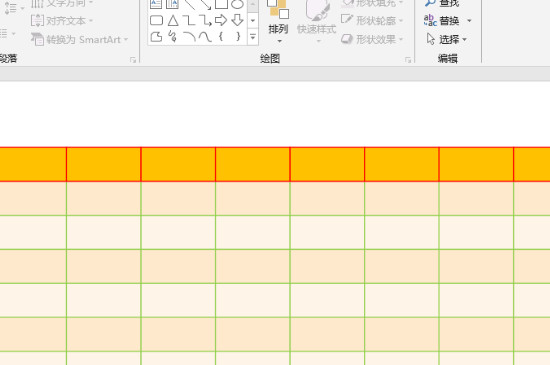The width and height of the screenshot is (550, 365).
Task: Click the first orange table header cell
Action: 33,164
